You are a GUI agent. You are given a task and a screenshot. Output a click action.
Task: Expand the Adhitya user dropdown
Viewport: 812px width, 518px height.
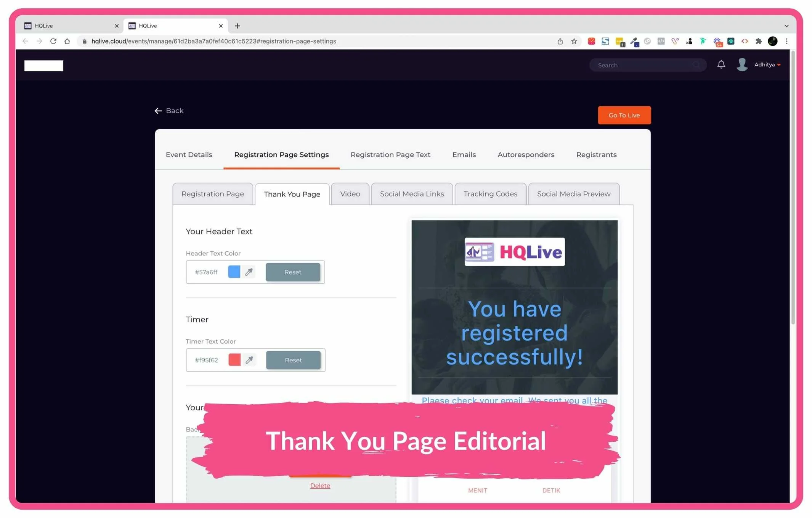tap(767, 65)
